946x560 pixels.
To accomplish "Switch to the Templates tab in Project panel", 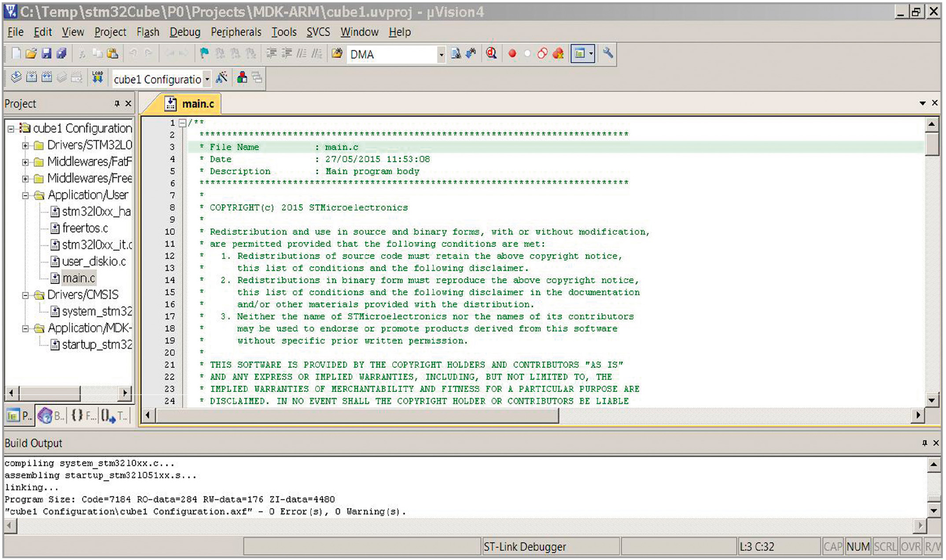I will click(x=114, y=416).
